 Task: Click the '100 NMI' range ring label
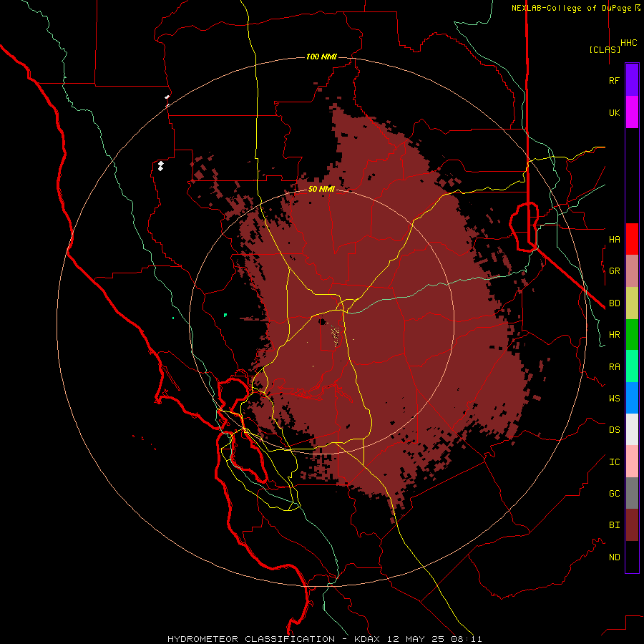pyautogui.click(x=321, y=57)
